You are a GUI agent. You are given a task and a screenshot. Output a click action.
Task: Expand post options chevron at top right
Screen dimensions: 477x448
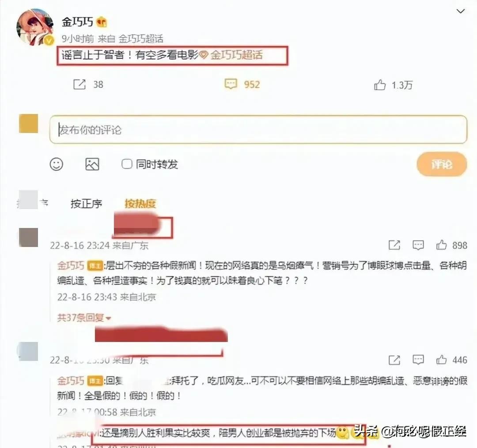tap(461, 11)
